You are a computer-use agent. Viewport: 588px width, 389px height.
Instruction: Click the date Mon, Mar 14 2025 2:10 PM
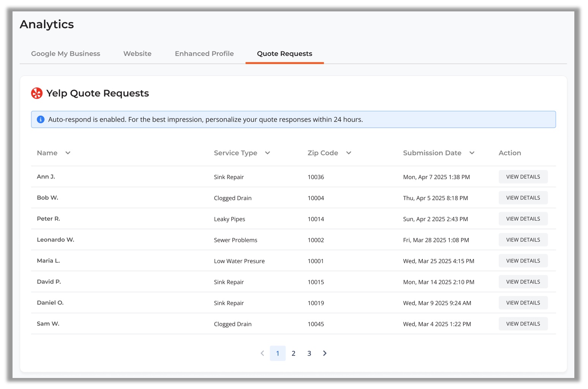(x=439, y=282)
